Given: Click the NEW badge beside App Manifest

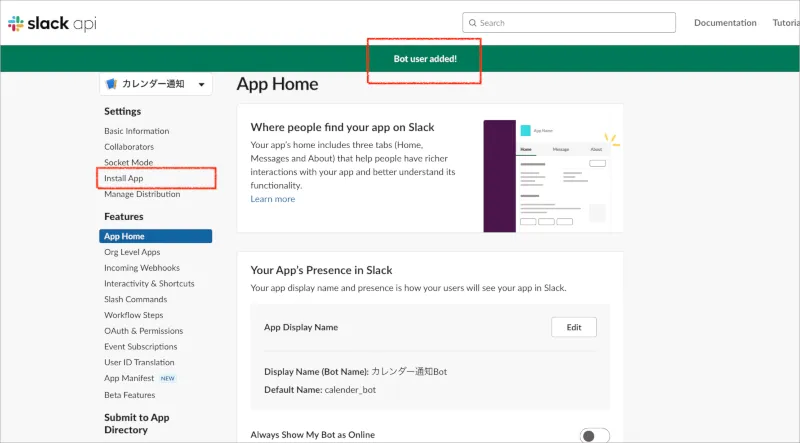Looking at the screenshot, I should 167,379.
